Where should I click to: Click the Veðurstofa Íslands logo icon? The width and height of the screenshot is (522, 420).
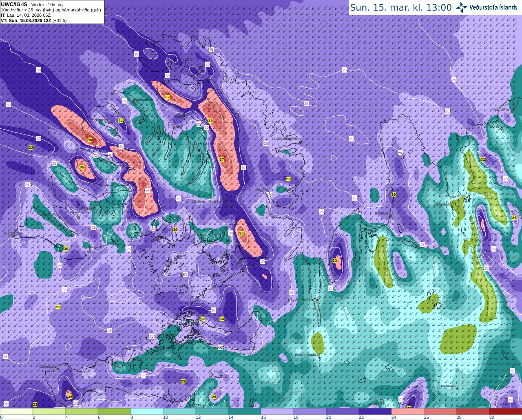click(462, 7)
